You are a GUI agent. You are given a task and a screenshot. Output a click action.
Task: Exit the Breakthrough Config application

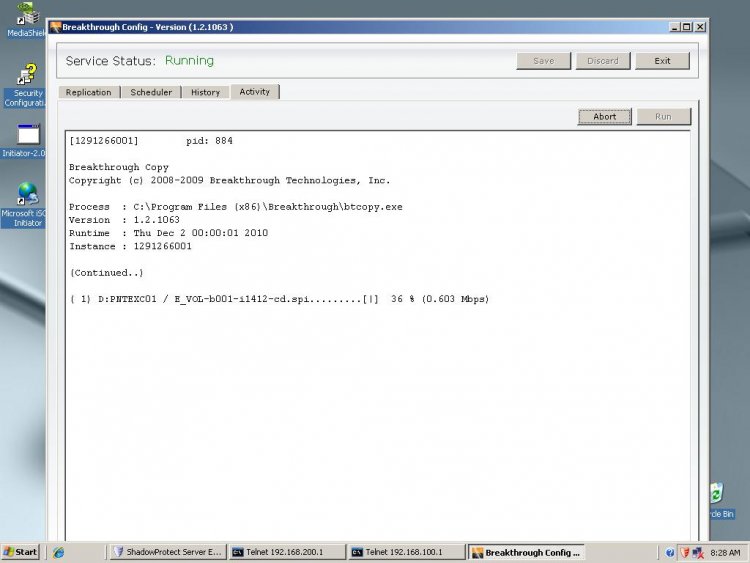[x=662, y=61]
